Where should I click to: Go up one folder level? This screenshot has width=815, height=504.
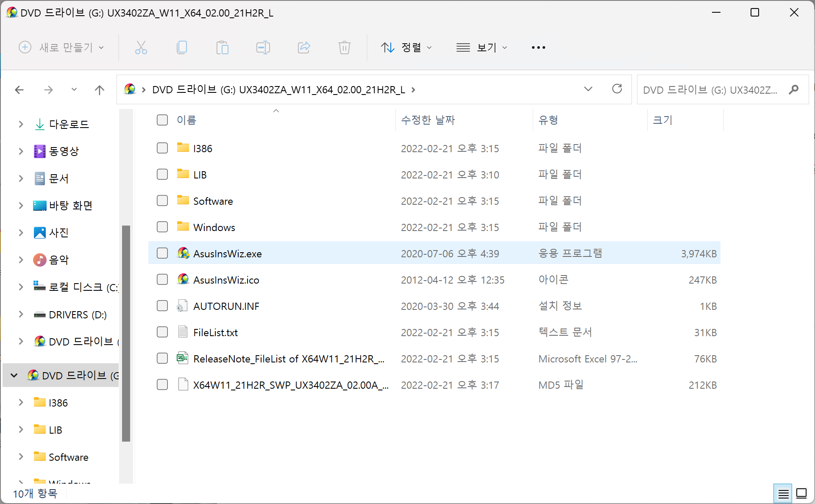click(x=99, y=90)
